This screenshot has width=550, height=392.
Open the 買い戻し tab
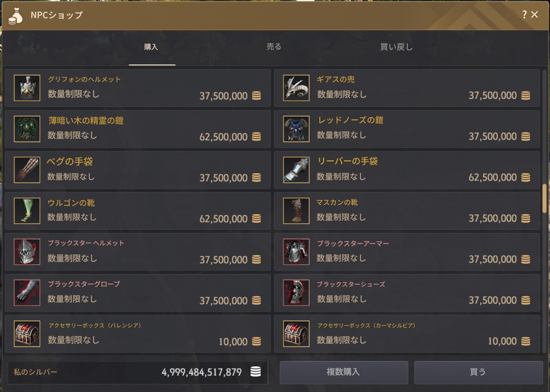tap(396, 47)
